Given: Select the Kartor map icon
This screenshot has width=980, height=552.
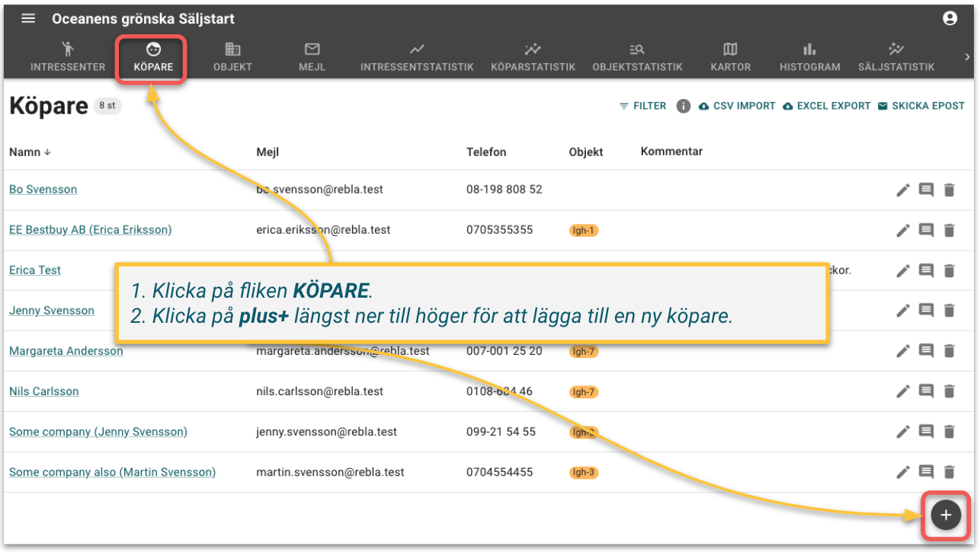Looking at the screenshot, I should coord(730,57).
